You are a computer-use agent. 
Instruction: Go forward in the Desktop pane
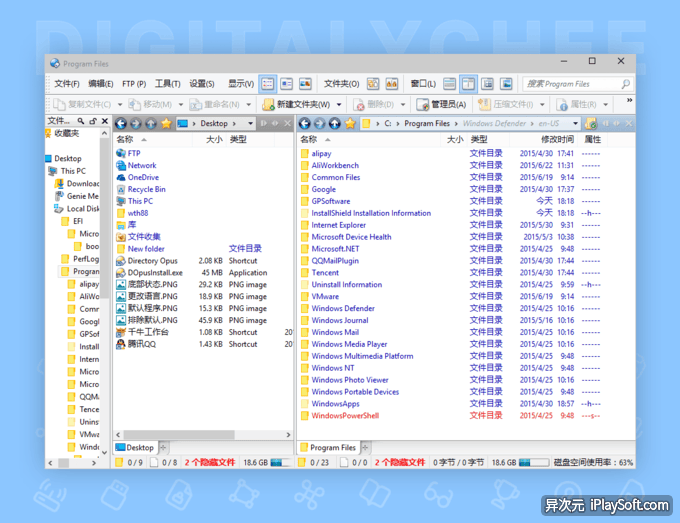[x=136, y=124]
